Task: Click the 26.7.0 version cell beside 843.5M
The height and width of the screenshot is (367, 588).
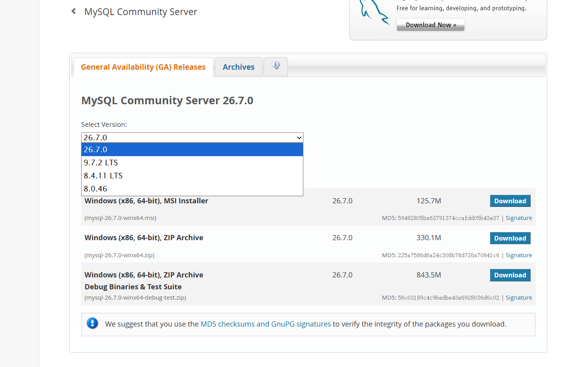Action: pyautogui.click(x=343, y=275)
